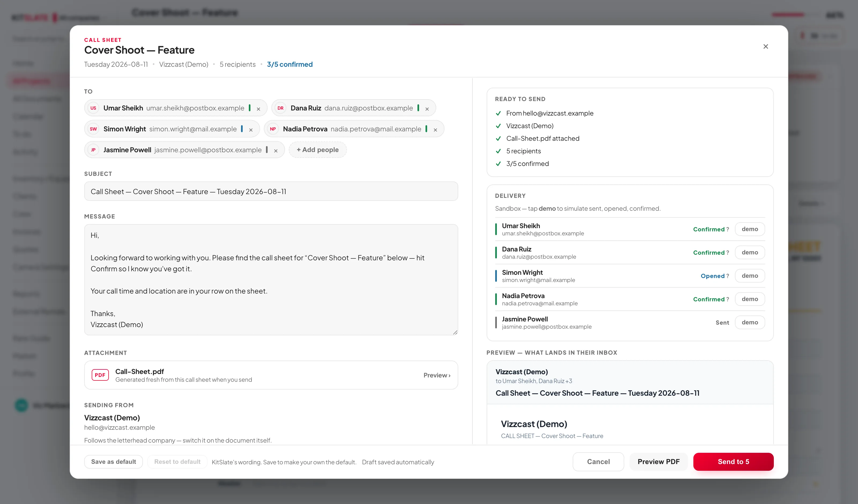Save message as default
The height and width of the screenshot is (504, 858).
click(113, 462)
